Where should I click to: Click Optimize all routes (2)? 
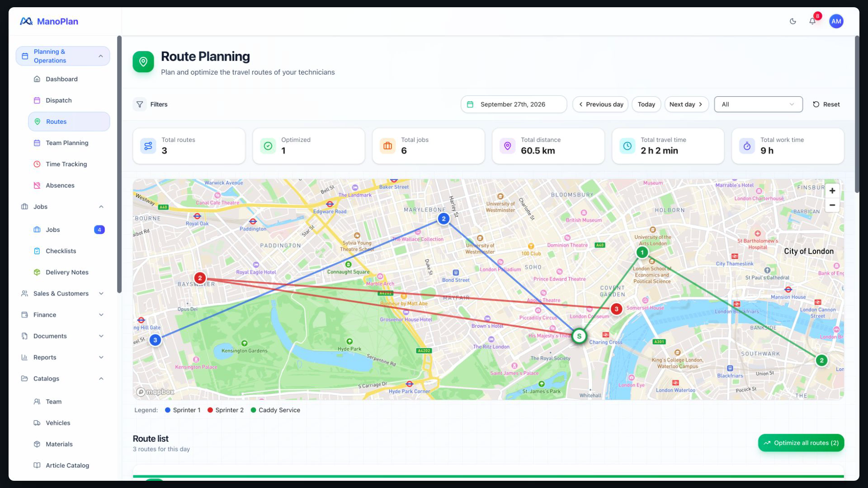click(x=801, y=443)
